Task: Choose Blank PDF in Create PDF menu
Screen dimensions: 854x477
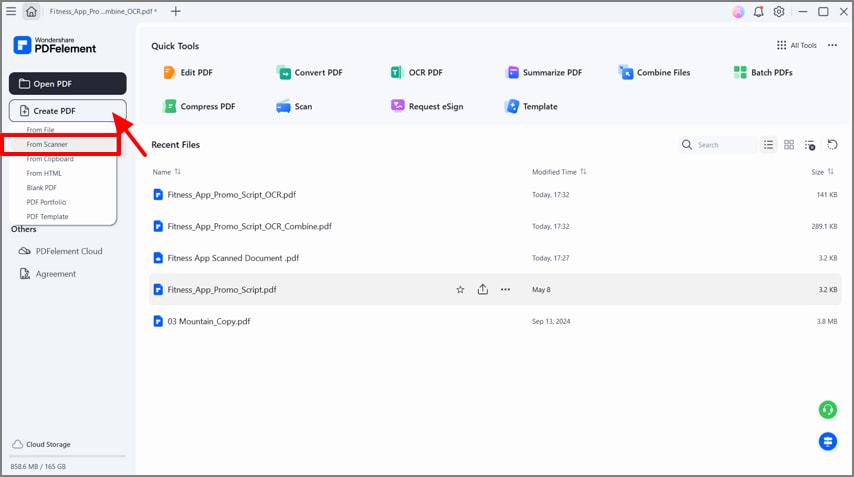Action: click(x=41, y=188)
